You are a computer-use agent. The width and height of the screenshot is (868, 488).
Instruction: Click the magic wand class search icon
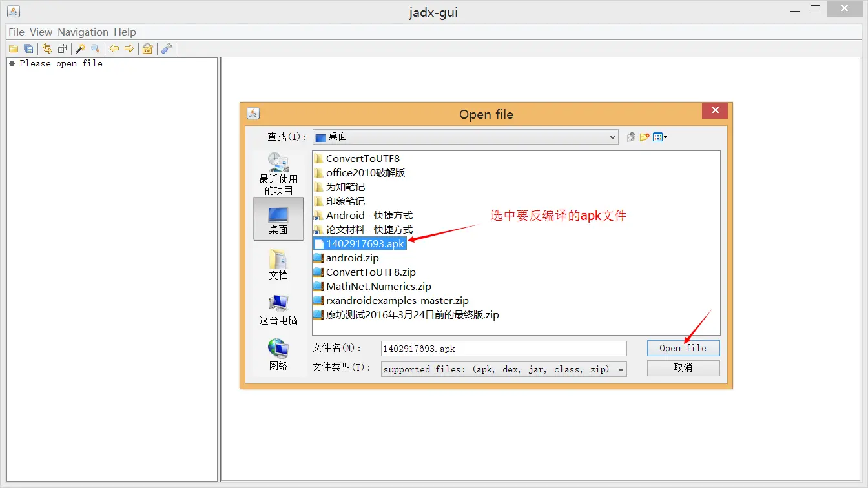(x=80, y=48)
